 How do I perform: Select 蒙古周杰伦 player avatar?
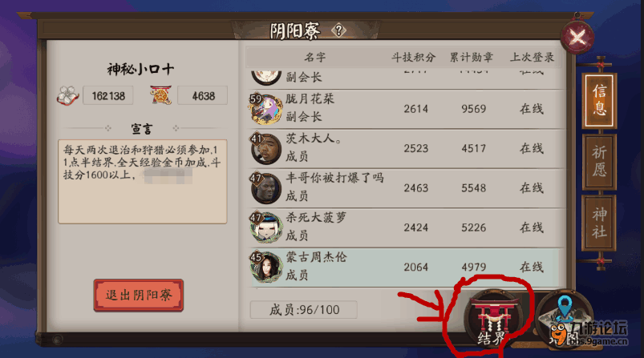click(x=265, y=267)
